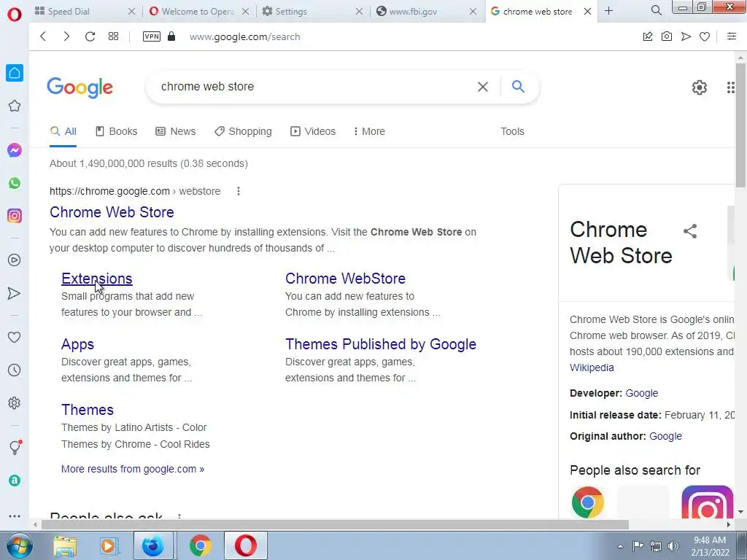Viewport: 747px width, 560px height.
Task: Open sidebar three-dot setup menu
Action: point(15,516)
